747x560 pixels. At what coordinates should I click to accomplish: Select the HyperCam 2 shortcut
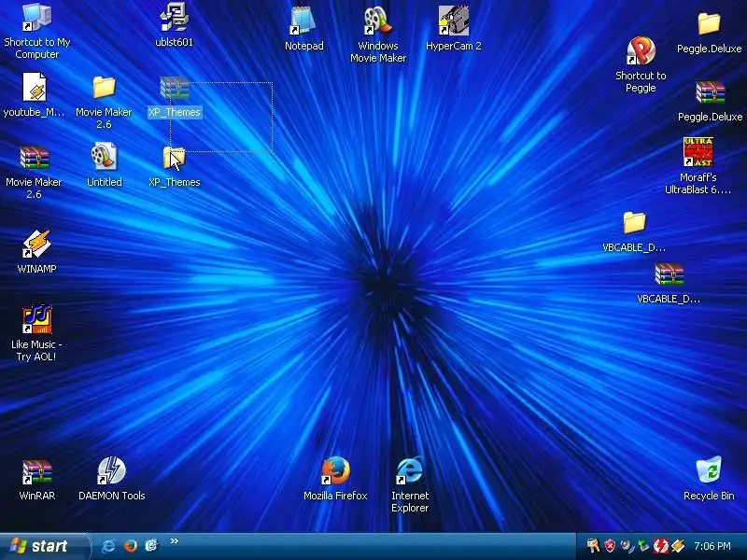[x=453, y=21]
